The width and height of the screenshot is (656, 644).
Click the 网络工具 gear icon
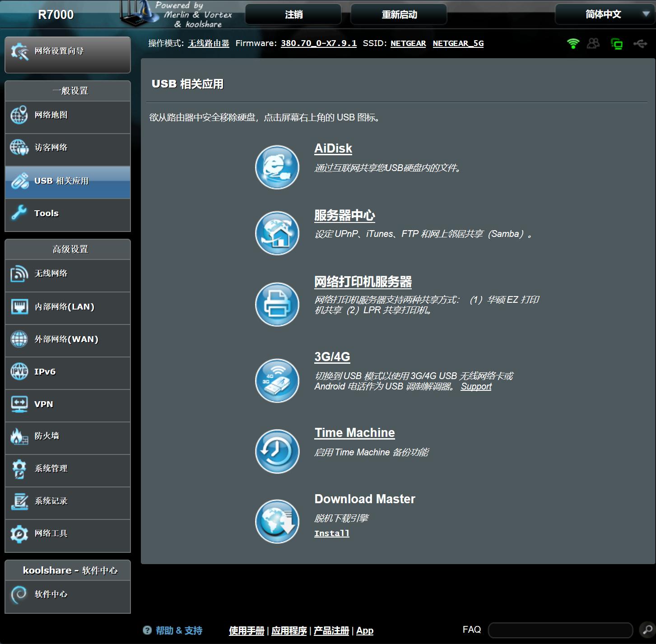[x=19, y=534]
